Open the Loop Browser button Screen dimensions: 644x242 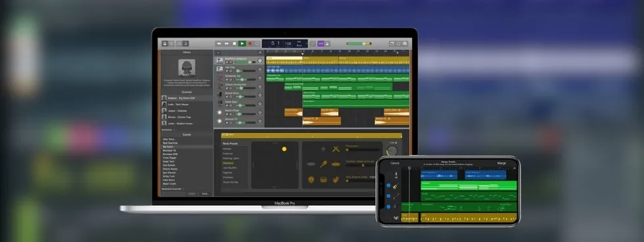point(398,43)
